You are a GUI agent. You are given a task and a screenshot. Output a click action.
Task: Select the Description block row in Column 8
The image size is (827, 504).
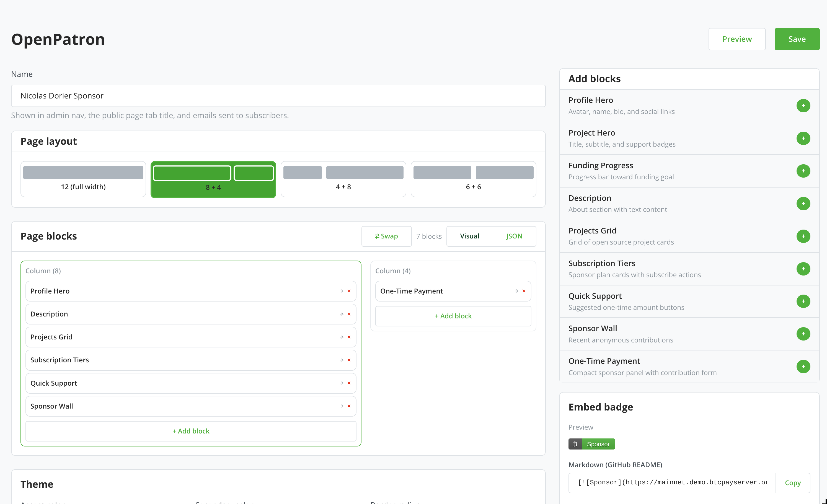[x=191, y=314]
